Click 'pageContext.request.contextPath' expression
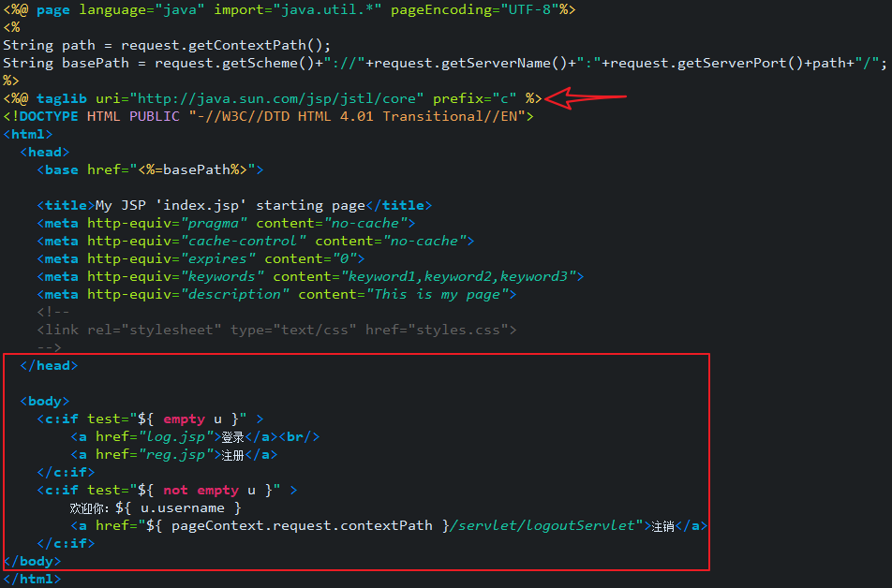Screen dimensions: 892x588 tap(302, 525)
